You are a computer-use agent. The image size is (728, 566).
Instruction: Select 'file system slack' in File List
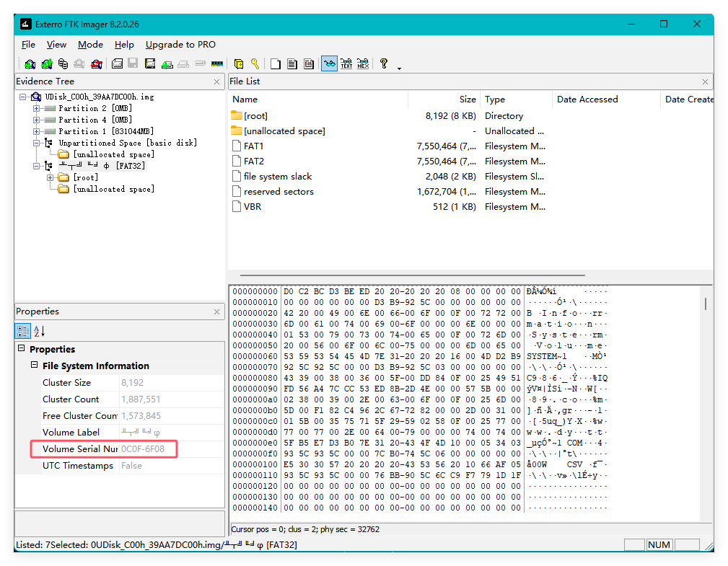pyautogui.click(x=278, y=177)
